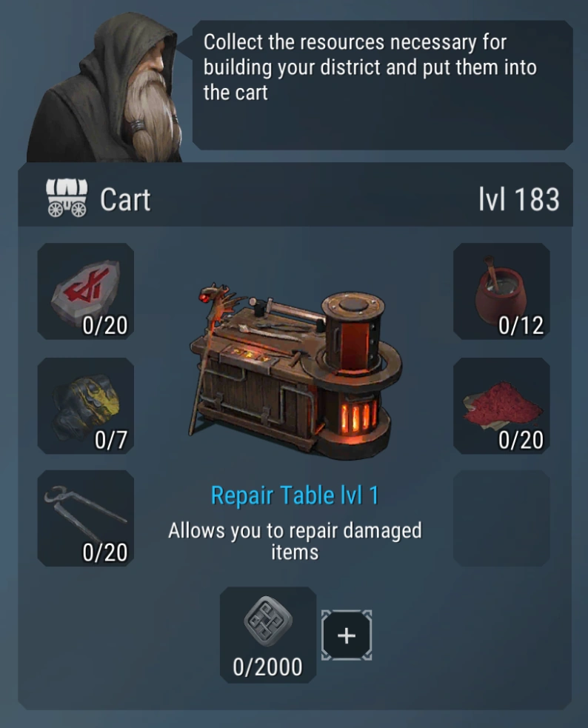The image size is (588, 728).
Task: Choose the blacksmith tongs resource slot
Action: [x=86, y=518]
